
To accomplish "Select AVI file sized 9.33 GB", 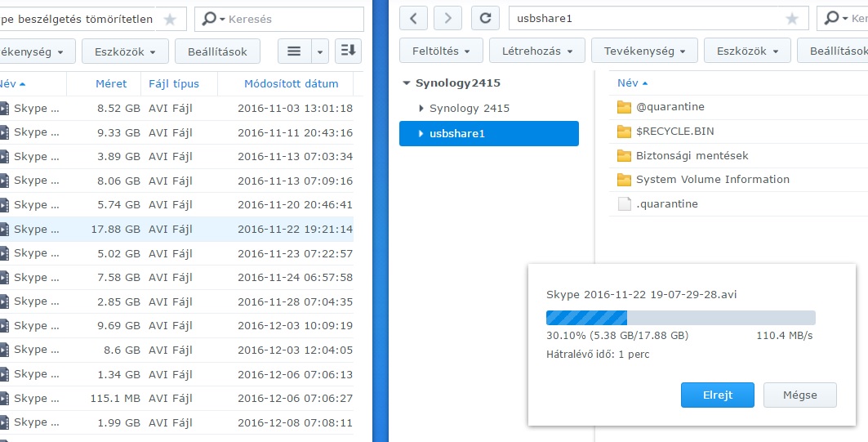I will (x=176, y=132).
